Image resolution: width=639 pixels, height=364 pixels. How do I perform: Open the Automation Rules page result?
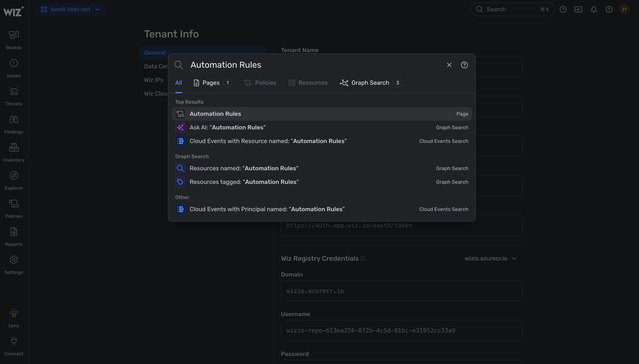[x=322, y=114]
